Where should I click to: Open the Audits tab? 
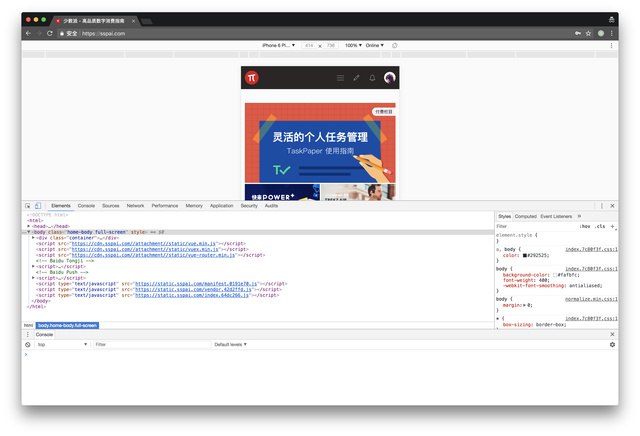tap(271, 206)
